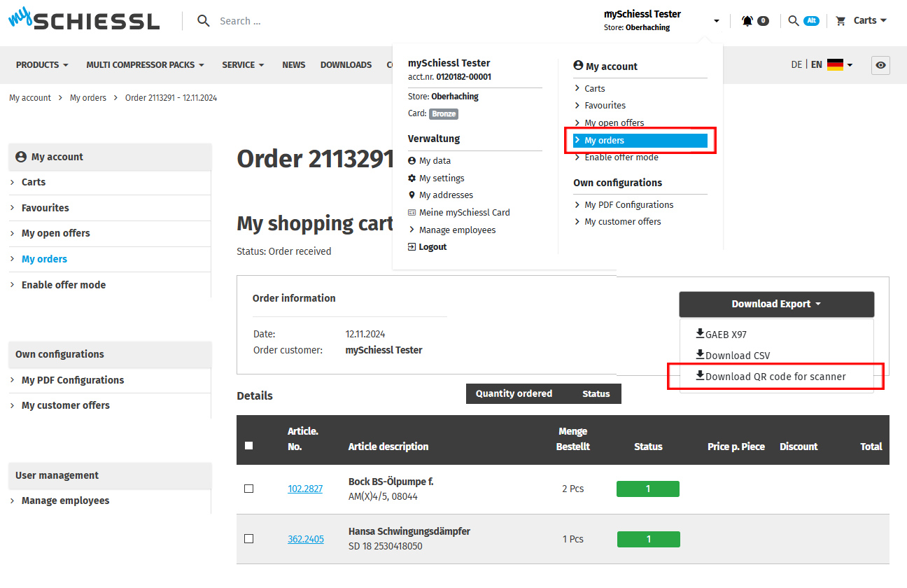Image resolution: width=907 pixels, height=588 pixels.
Task: Check the box for article 362.2405
Action: (248, 539)
